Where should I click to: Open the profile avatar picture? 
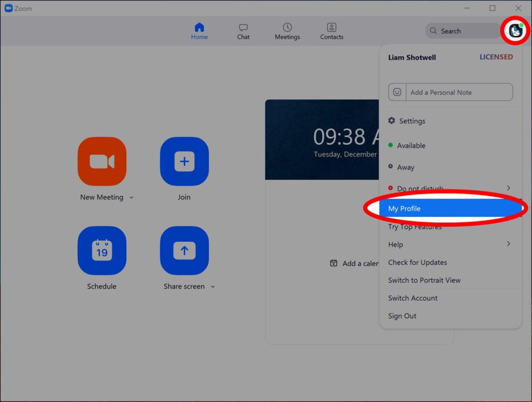tap(515, 31)
